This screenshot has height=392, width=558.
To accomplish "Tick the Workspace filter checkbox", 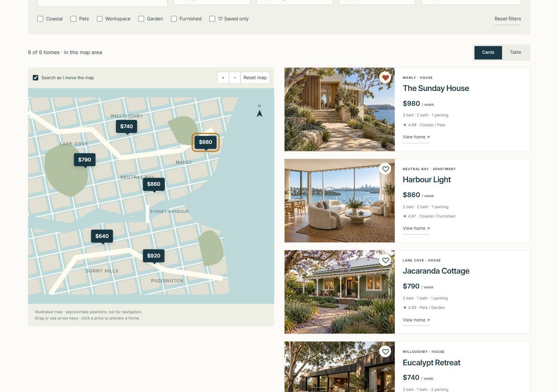I will pyautogui.click(x=100, y=19).
